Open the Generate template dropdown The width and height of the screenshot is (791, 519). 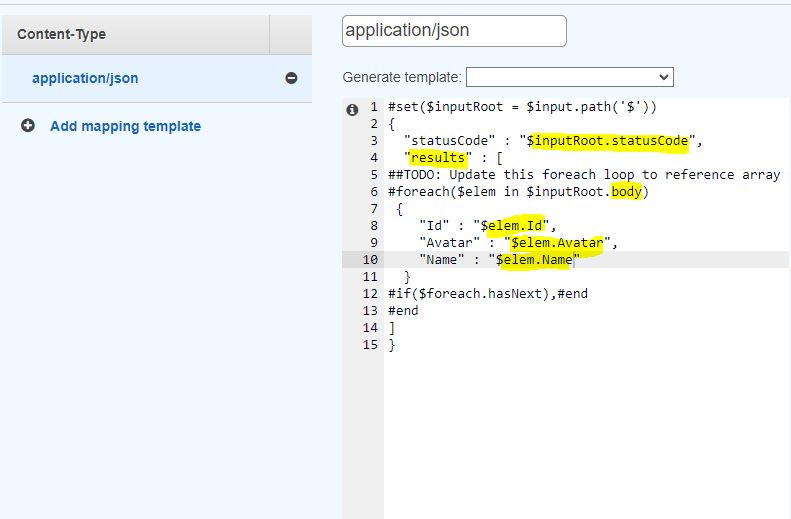pyautogui.click(x=570, y=77)
